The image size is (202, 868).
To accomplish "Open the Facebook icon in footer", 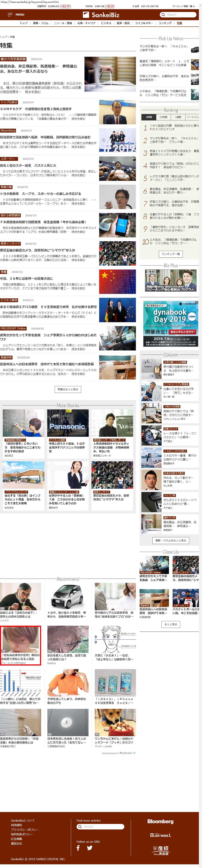I will 78,848.
